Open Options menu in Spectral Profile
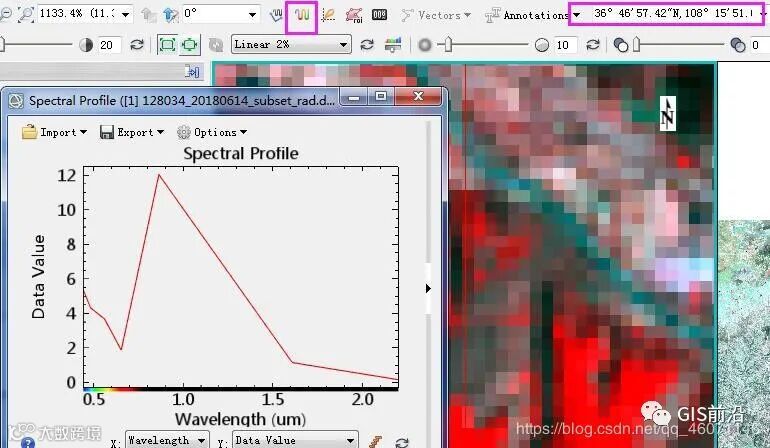770x448 pixels. click(x=212, y=132)
